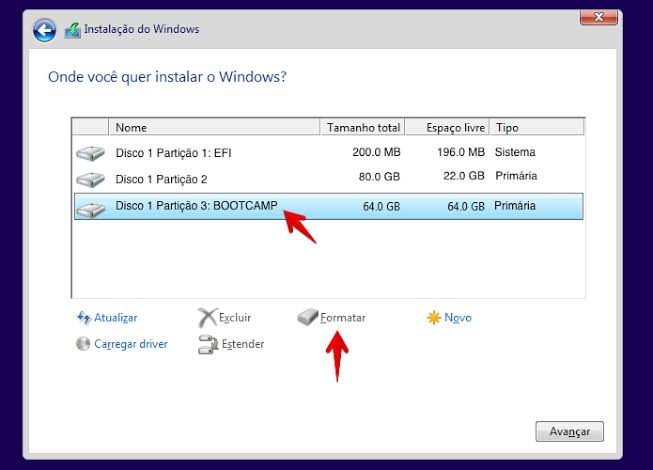Click the Formatar drive icon
653x470 pixels.
(x=308, y=317)
